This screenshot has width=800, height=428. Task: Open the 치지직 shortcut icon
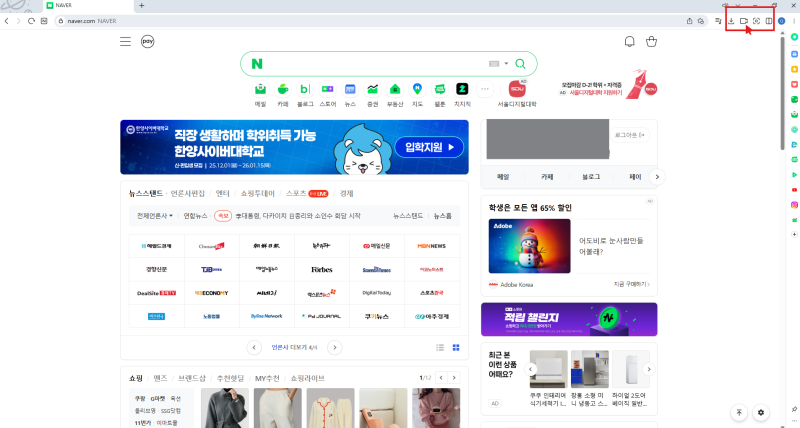(462, 89)
